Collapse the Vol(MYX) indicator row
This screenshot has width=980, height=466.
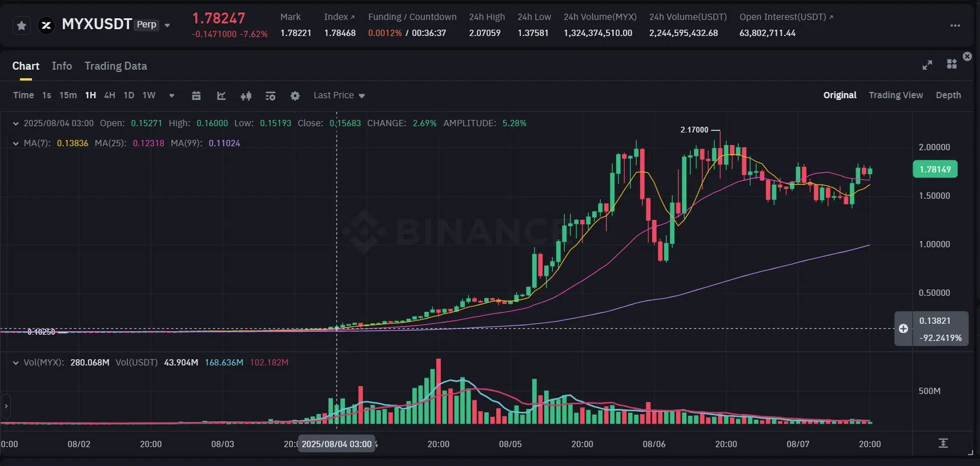15,362
